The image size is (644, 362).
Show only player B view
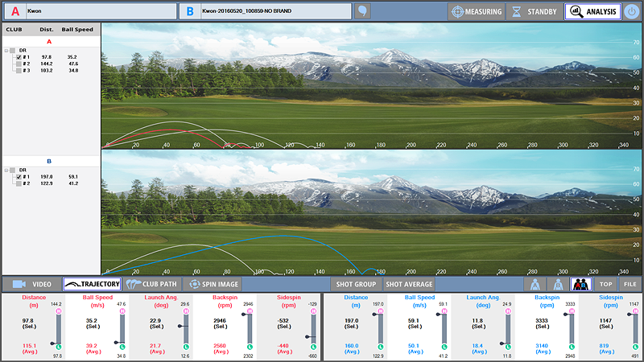click(556, 284)
